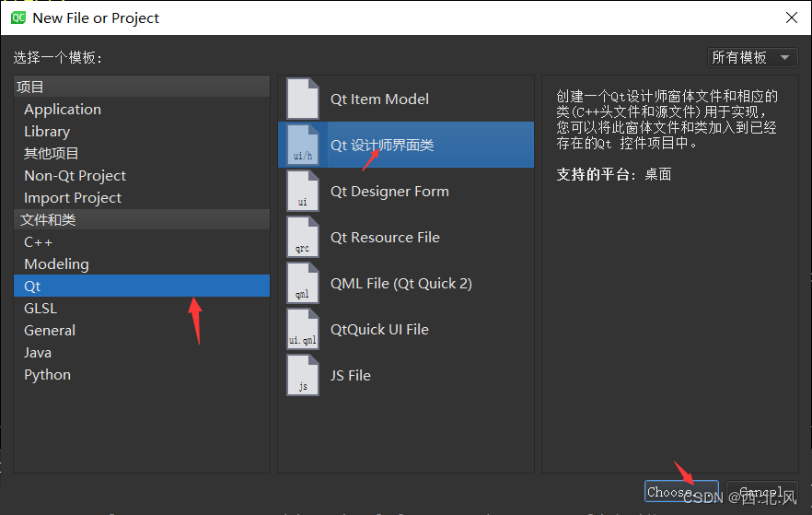Click the Qt Creator logo in title bar
This screenshot has height=515, width=812.
point(18,18)
